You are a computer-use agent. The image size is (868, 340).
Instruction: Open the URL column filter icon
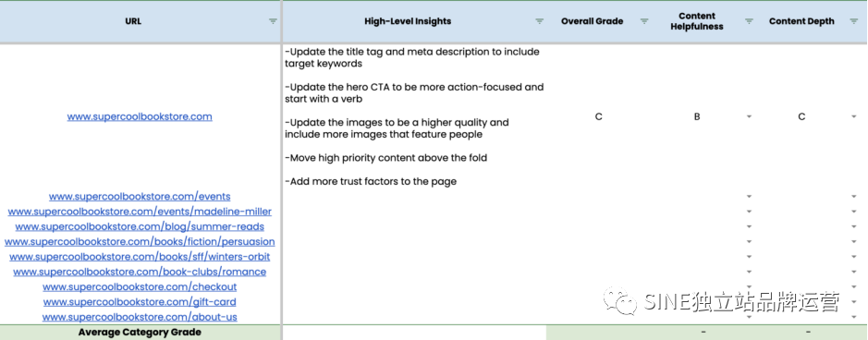tap(273, 21)
